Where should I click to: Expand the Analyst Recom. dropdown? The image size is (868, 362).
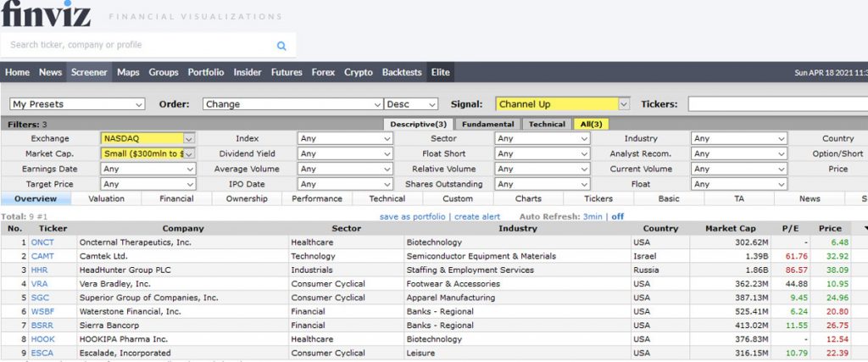739,153
